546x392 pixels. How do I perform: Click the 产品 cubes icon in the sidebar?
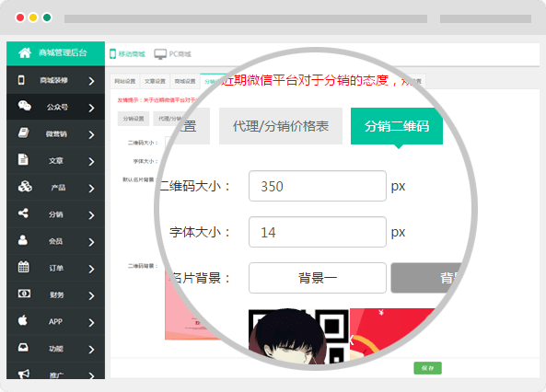pos(25,187)
